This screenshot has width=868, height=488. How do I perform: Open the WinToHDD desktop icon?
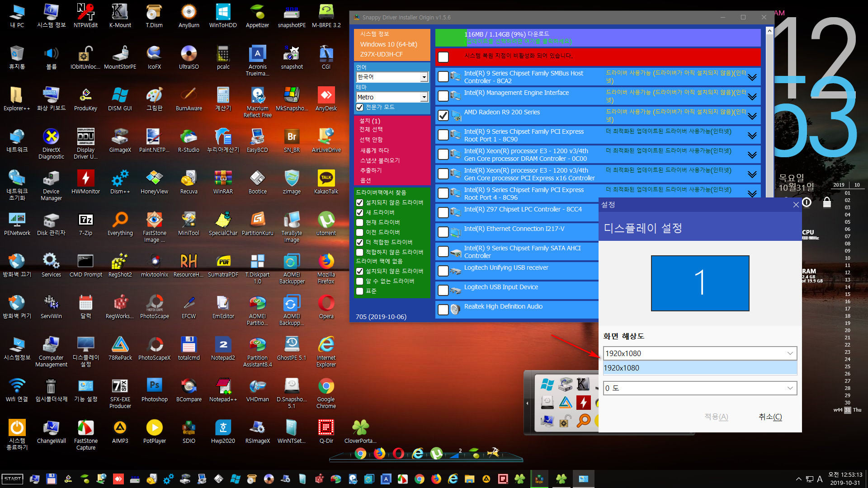coord(223,16)
